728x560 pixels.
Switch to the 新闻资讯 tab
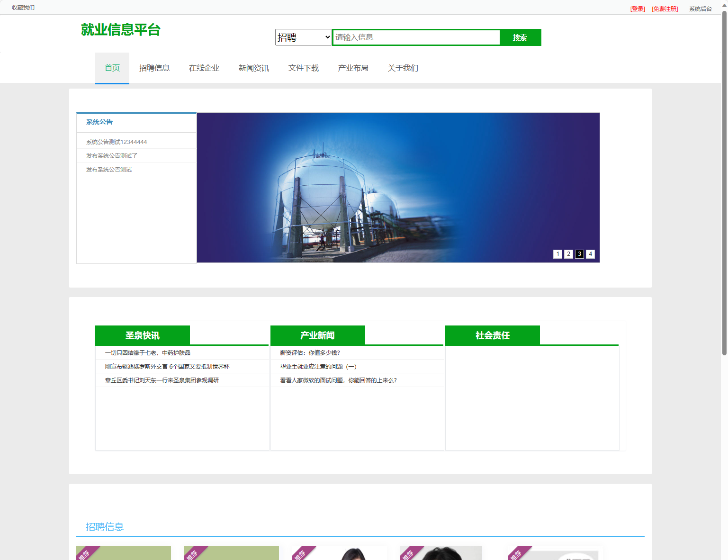tap(254, 68)
